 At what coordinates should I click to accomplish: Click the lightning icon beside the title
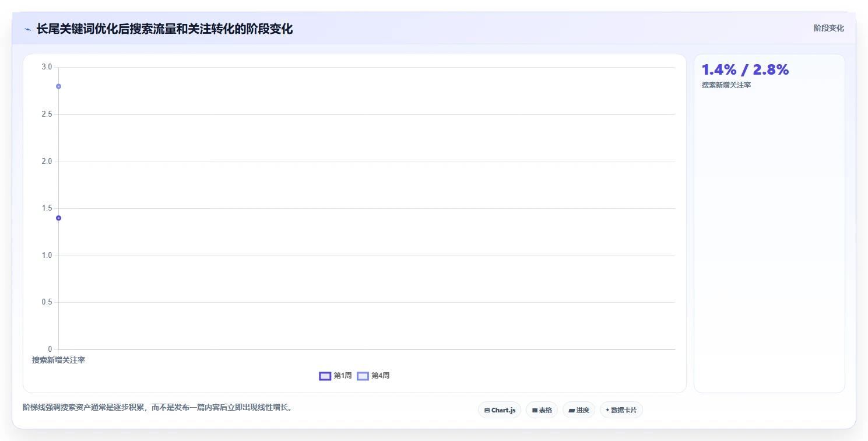[27, 29]
